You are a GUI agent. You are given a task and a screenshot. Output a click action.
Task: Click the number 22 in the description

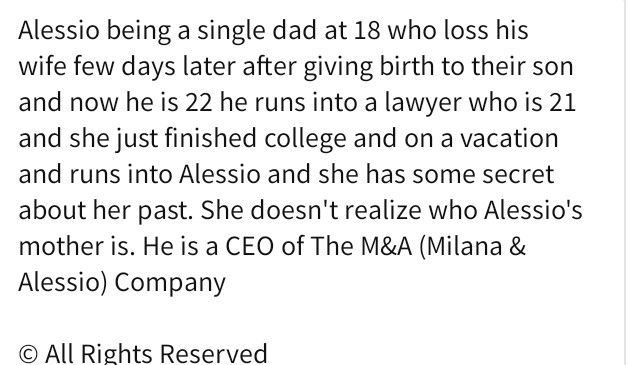point(199,103)
